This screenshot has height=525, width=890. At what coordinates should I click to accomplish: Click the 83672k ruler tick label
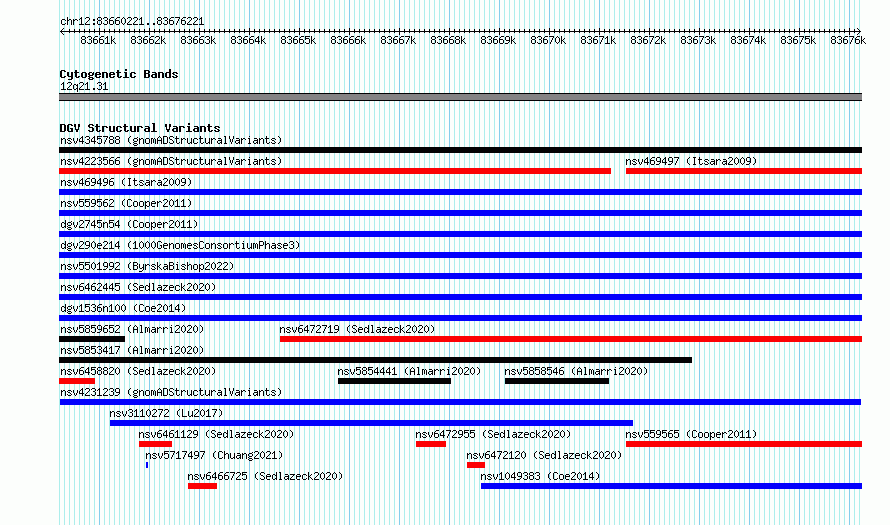(x=648, y=40)
